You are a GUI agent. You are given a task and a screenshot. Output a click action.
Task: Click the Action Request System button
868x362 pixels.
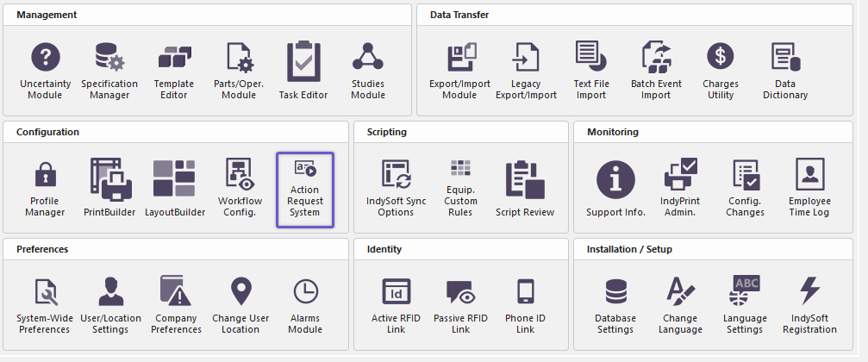(x=304, y=190)
